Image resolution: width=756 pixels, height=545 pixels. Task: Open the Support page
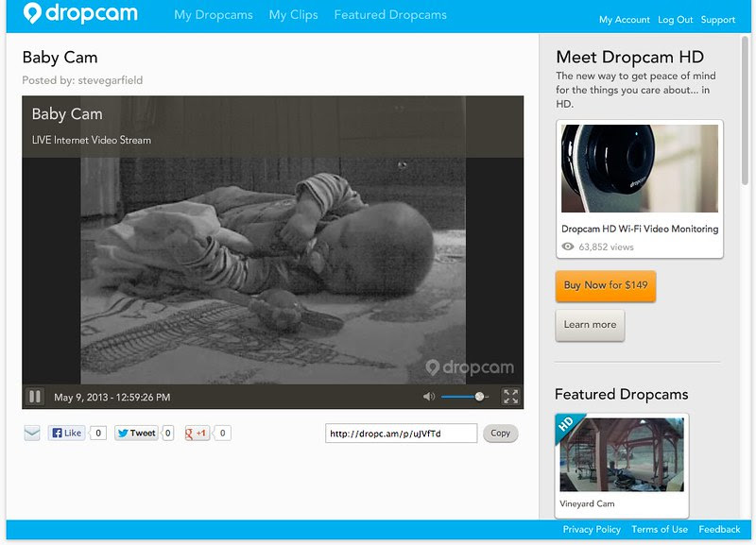tap(718, 20)
